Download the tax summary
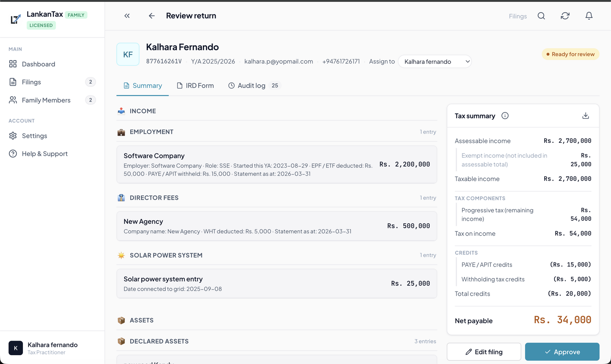The image size is (611, 364). click(585, 116)
